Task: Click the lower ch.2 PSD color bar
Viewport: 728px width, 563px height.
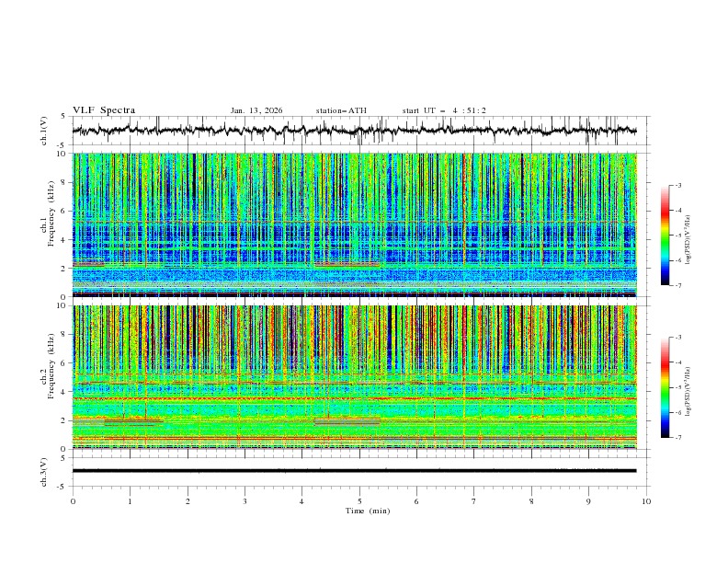Action: pyautogui.click(x=665, y=387)
